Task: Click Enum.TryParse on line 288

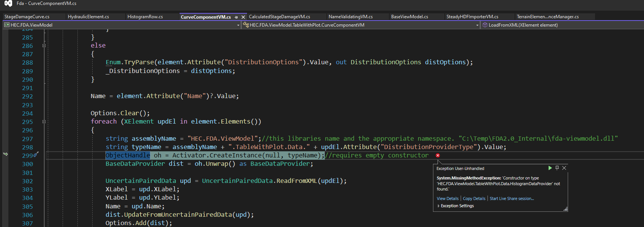Action: point(130,62)
